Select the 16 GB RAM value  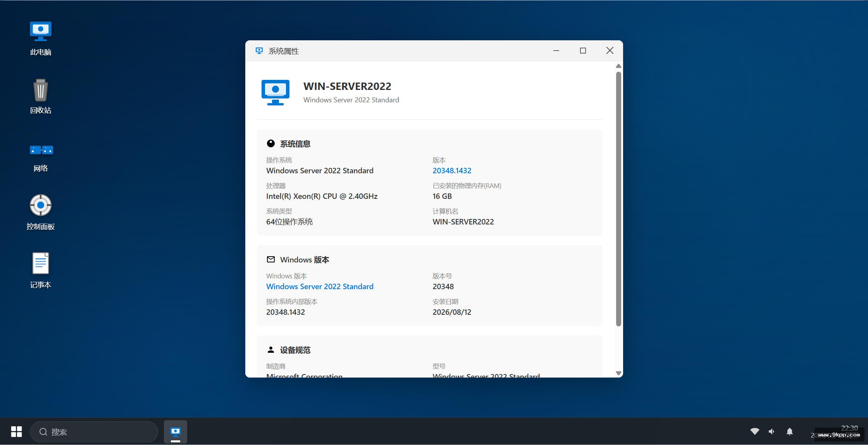(442, 196)
